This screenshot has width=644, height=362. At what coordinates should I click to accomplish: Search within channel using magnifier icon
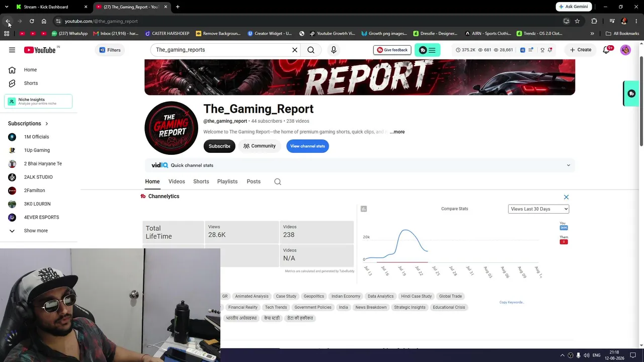[278, 182]
